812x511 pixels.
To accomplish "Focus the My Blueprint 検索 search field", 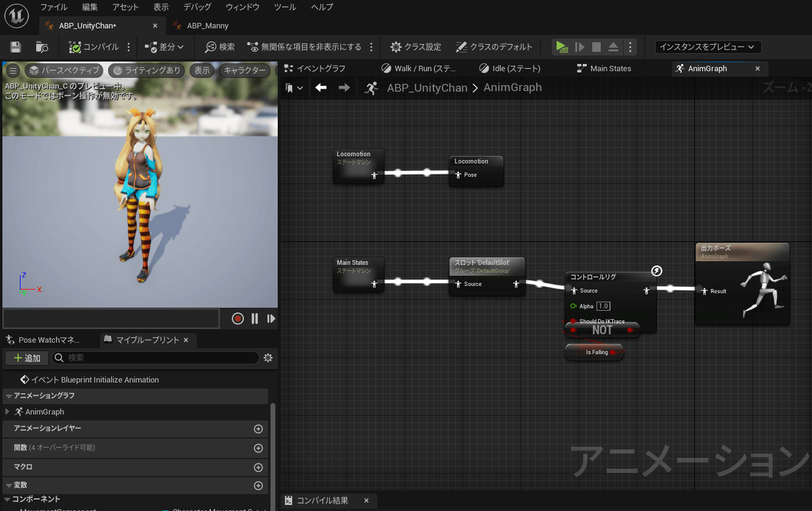I will click(156, 358).
